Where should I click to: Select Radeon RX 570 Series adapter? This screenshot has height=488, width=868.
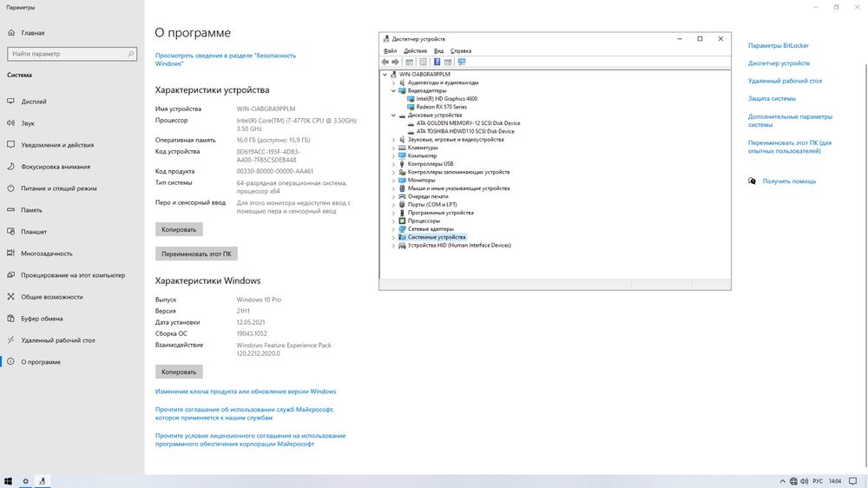441,107
